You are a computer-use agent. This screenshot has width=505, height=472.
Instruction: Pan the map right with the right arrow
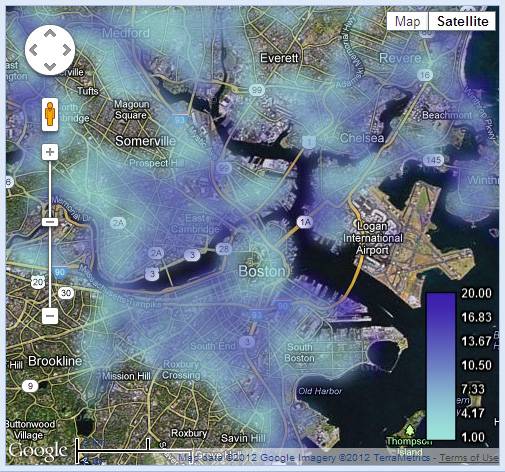[x=67, y=50]
